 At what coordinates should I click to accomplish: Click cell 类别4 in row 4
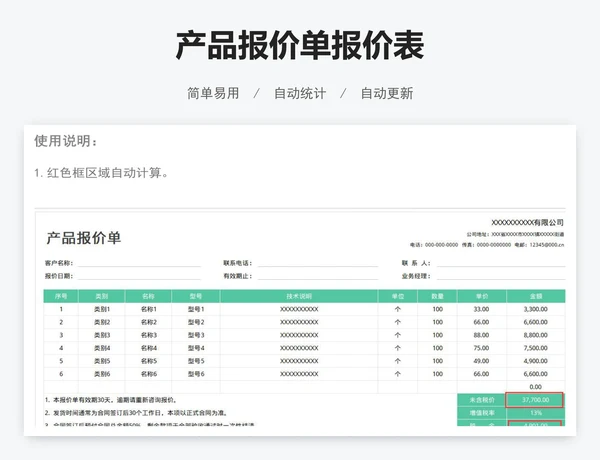click(102, 348)
